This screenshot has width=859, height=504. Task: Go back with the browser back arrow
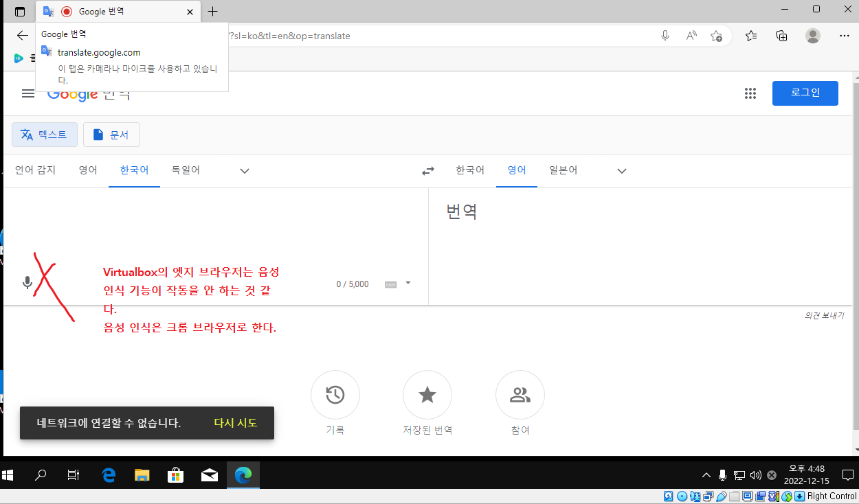pos(23,36)
